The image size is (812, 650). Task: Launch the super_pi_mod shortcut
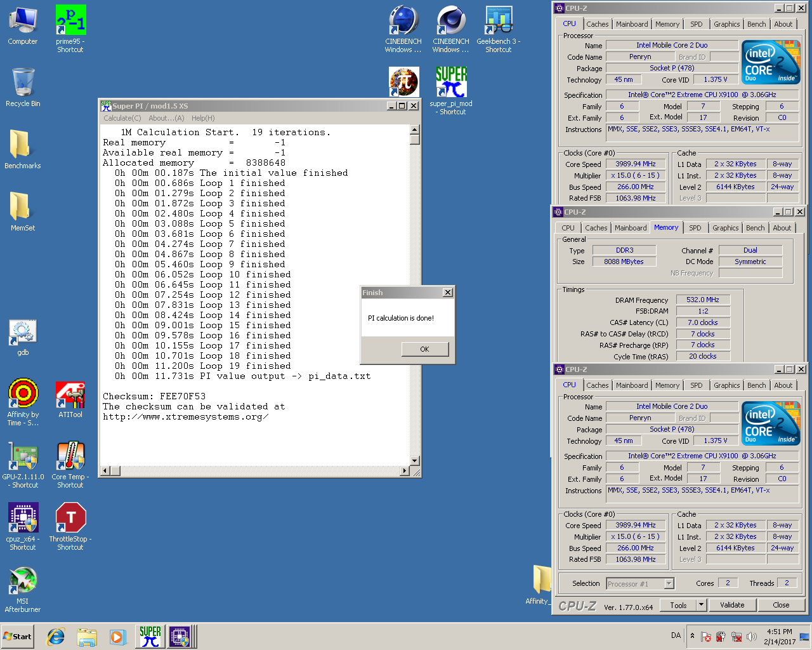451,91
